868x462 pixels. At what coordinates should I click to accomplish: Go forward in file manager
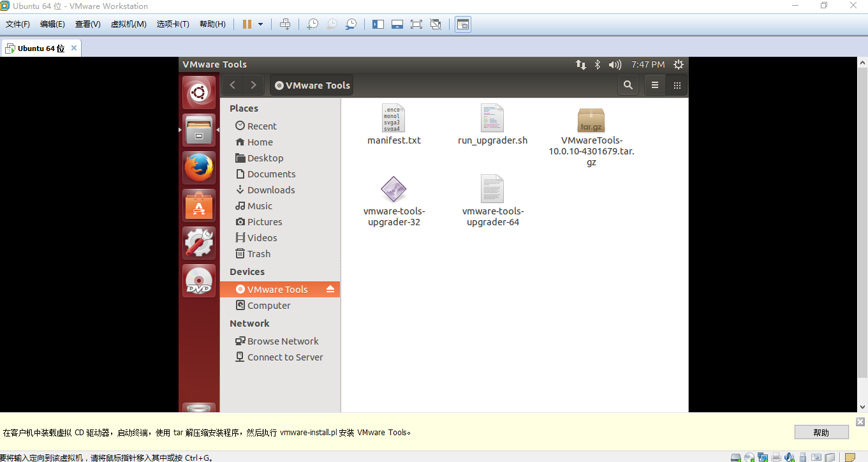253,85
